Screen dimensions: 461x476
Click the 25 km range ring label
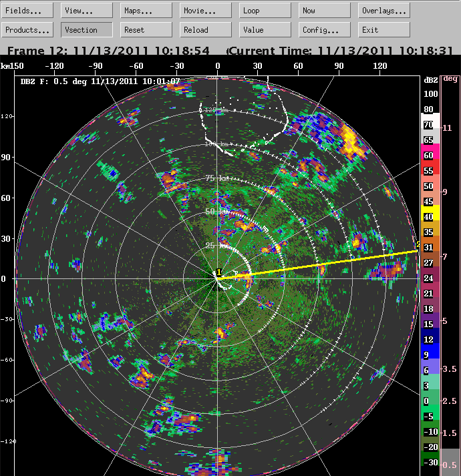coord(217,245)
